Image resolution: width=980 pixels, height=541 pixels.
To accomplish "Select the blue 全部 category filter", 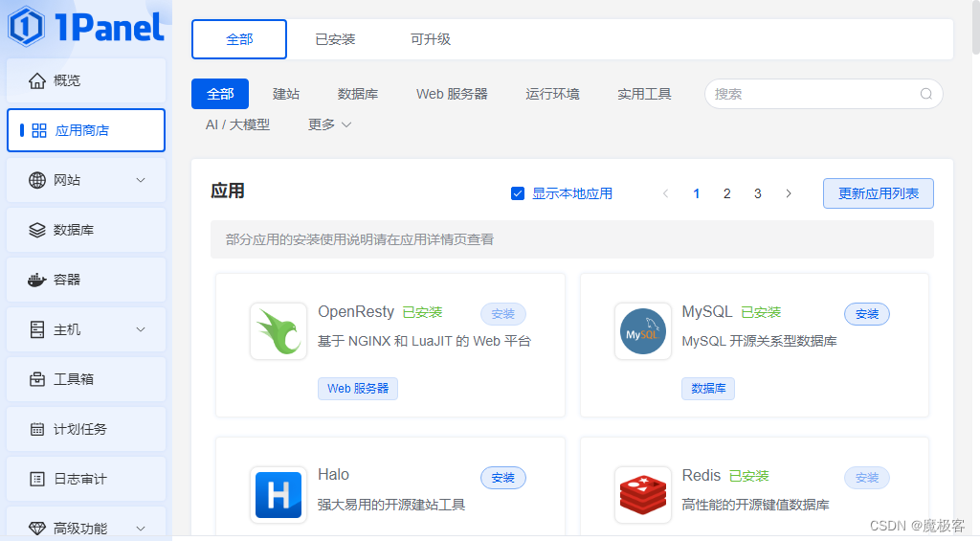I will point(220,94).
